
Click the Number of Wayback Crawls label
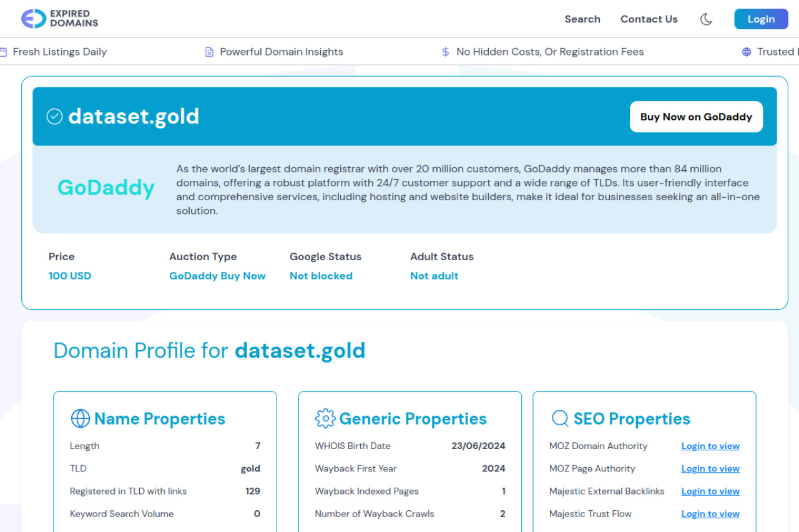tap(375, 514)
